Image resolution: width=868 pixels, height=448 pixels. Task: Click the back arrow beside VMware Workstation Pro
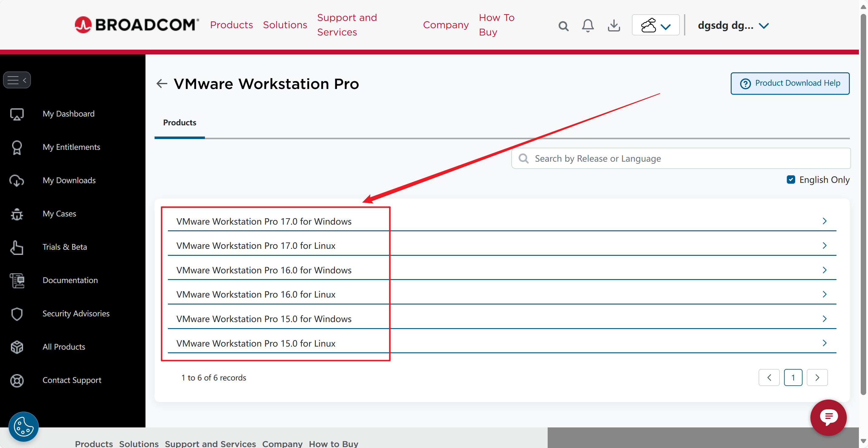pyautogui.click(x=162, y=84)
